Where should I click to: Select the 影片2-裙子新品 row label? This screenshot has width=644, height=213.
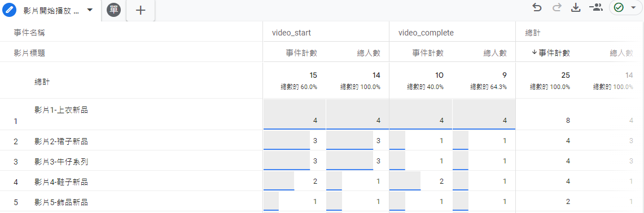[61, 141]
